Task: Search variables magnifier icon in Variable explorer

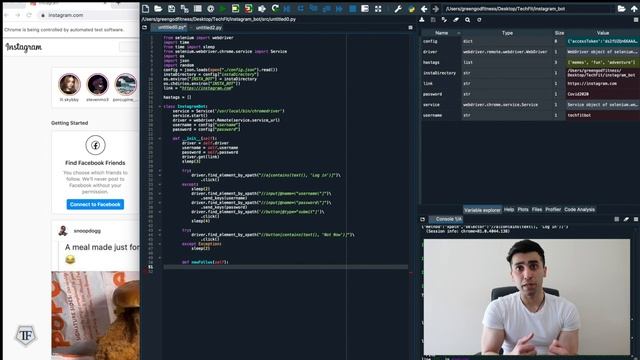Action: click(x=467, y=20)
